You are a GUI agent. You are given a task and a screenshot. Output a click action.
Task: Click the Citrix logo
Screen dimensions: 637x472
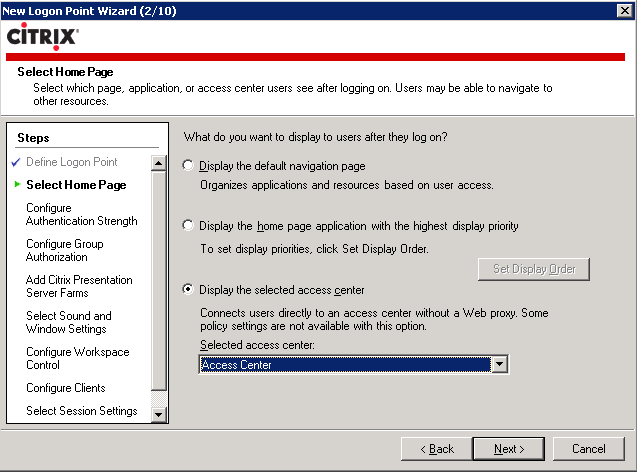click(43, 37)
